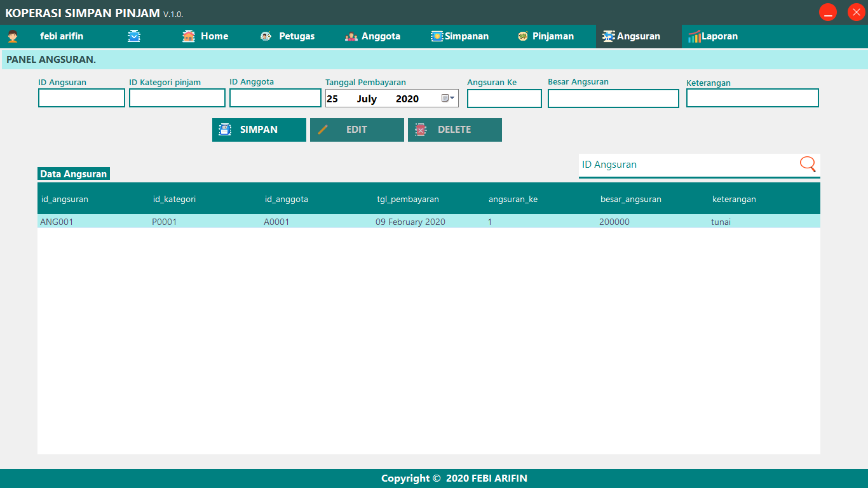Click the magnifier icon in the search bar
The width and height of the screenshot is (868, 488).
pyautogui.click(x=808, y=164)
